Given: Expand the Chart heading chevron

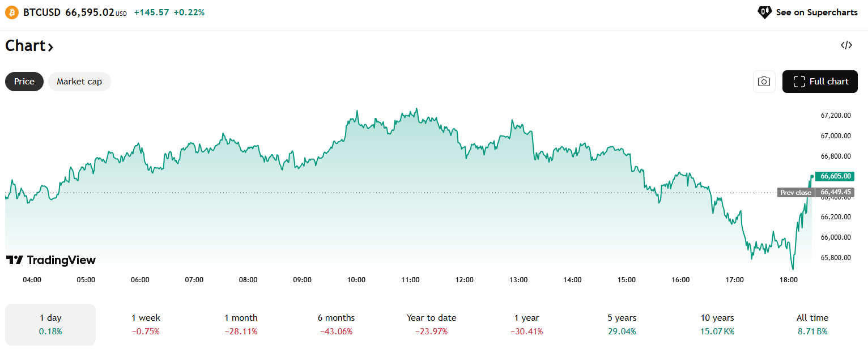Looking at the screenshot, I should click(x=50, y=47).
